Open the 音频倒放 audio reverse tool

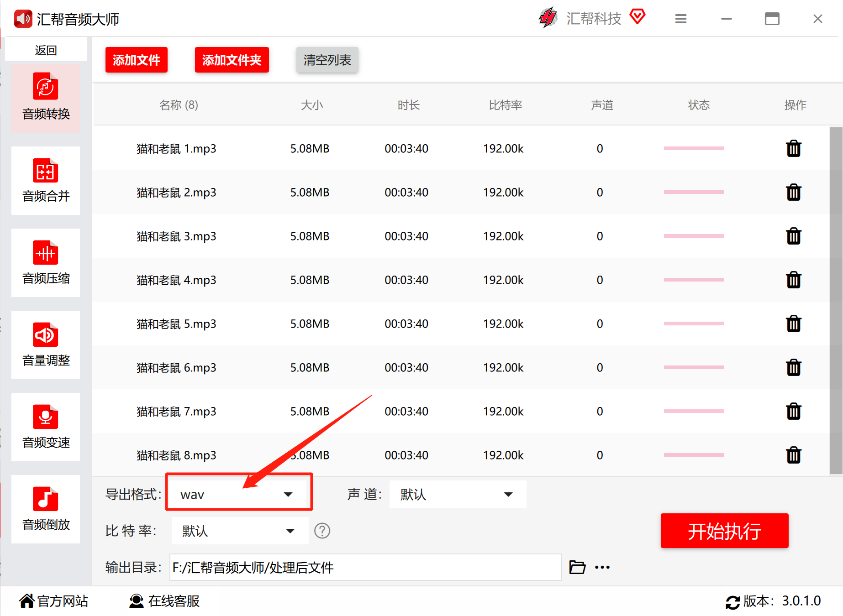(46, 509)
